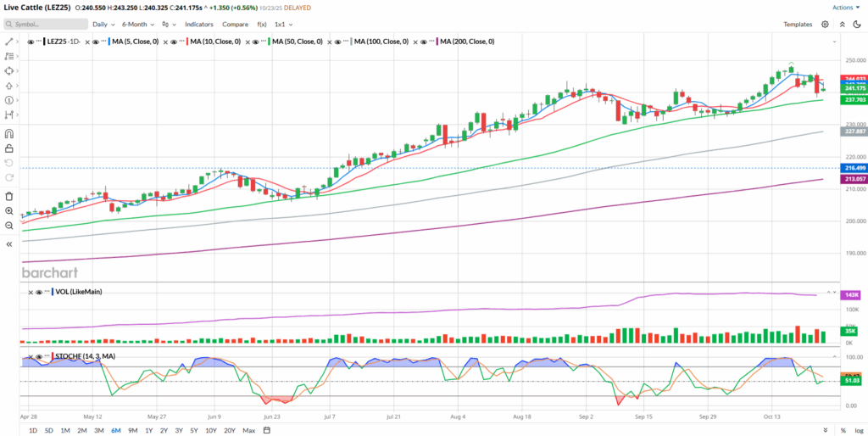The width and height of the screenshot is (868, 436).
Task: Select the 1Y time range tab
Action: (148, 431)
